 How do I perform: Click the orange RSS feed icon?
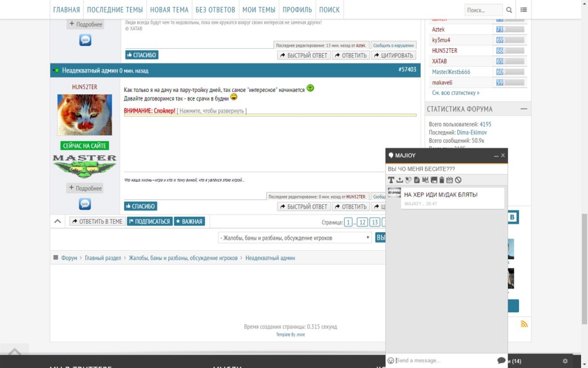tap(524, 324)
